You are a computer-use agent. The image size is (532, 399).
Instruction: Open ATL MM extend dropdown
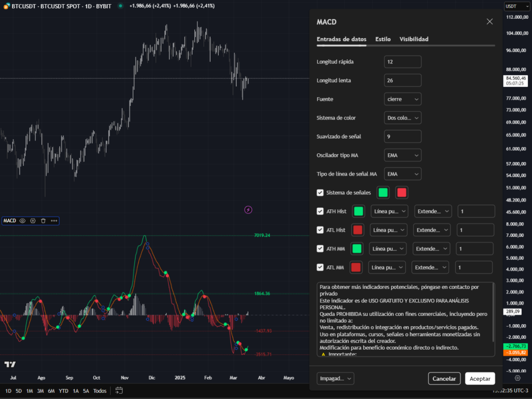[x=430, y=268]
